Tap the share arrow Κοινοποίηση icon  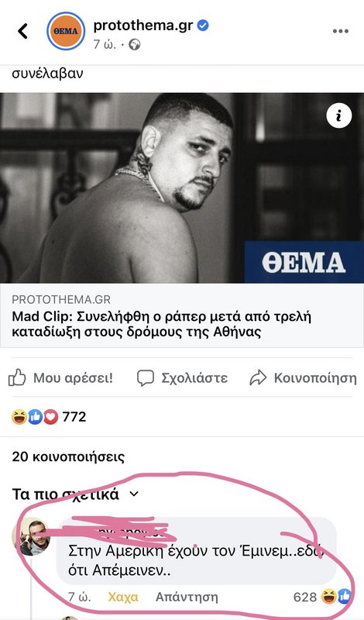(258, 378)
